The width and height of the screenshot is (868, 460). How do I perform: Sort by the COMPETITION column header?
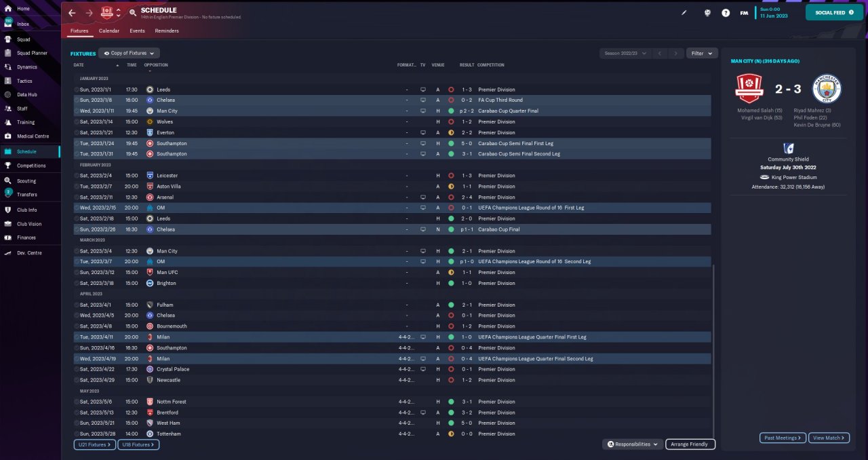tap(491, 65)
